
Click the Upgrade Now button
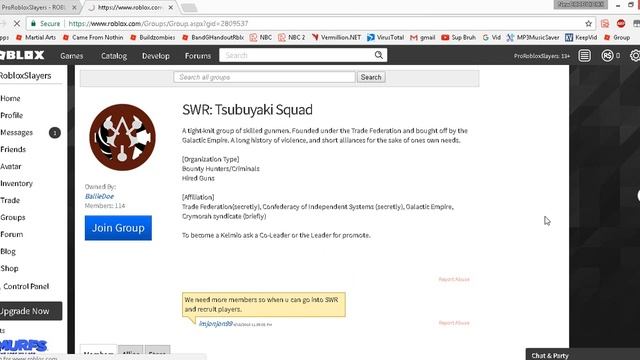point(31,311)
